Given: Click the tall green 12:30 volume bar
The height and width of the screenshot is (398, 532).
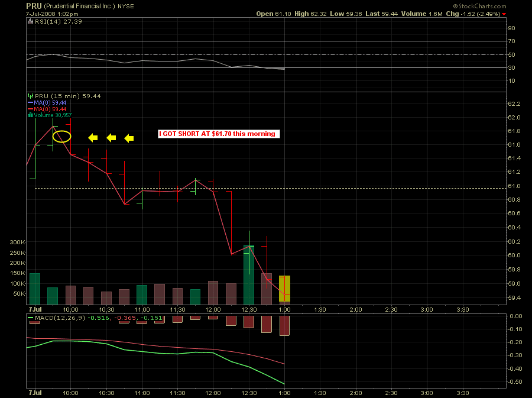Looking at the screenshot, I should (249, 275).
